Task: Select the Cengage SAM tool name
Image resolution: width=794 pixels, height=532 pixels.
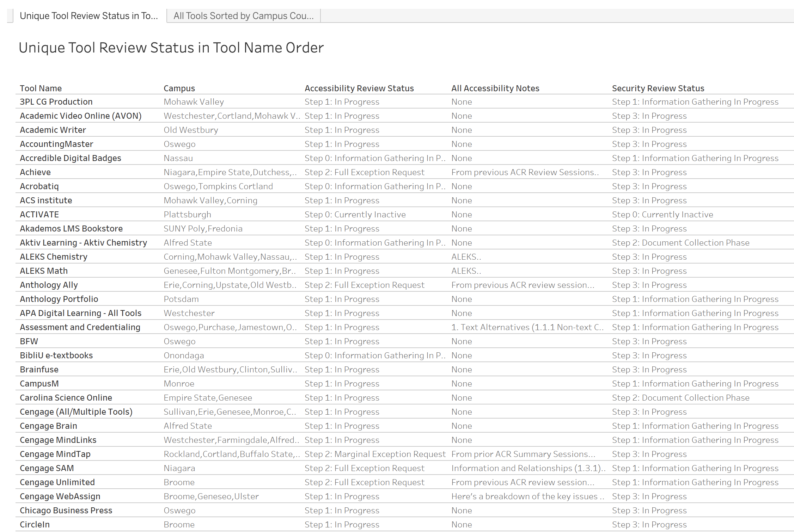Action: click(47, 468)
